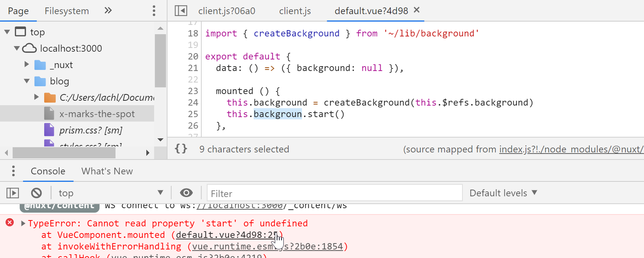Switch to the client.js tab
The height and width of the screenshot is (258, 644).
pyautogui.click(x=295, y=11)
